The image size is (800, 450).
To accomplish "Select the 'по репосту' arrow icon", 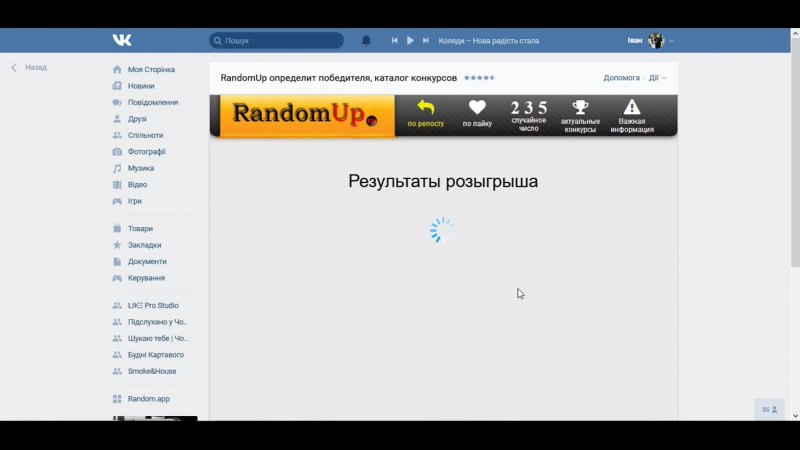I will click(x=425, y=108).
